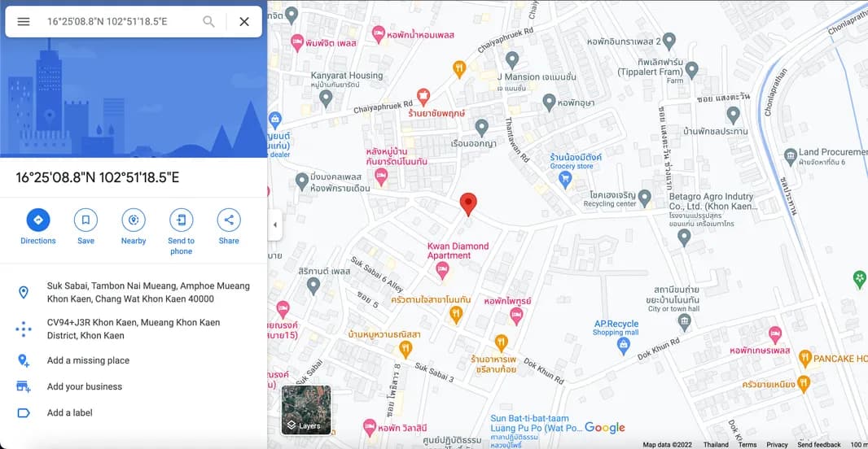Open the ครัวตามใจสาขาโนนทัน restaurant pin
The height and width of the screenshot is (449, 868).
point(456,315)
